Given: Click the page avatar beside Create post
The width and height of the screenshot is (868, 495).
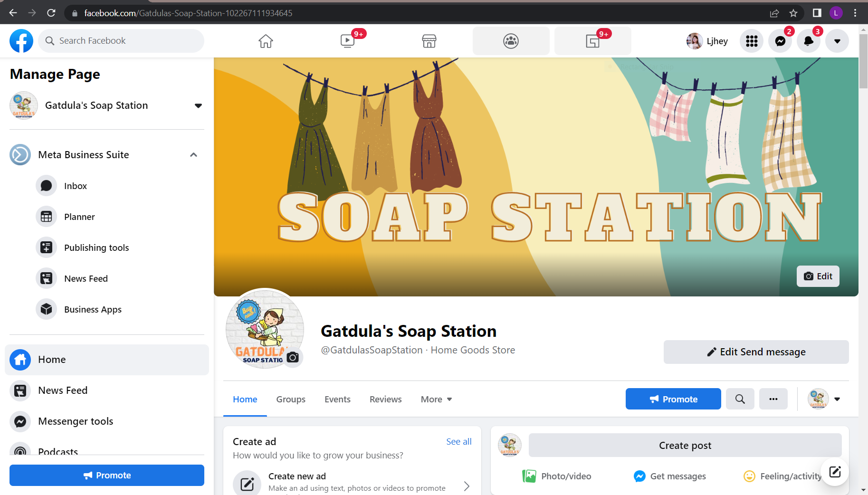Looking at the screenshot, I should 509,445.
